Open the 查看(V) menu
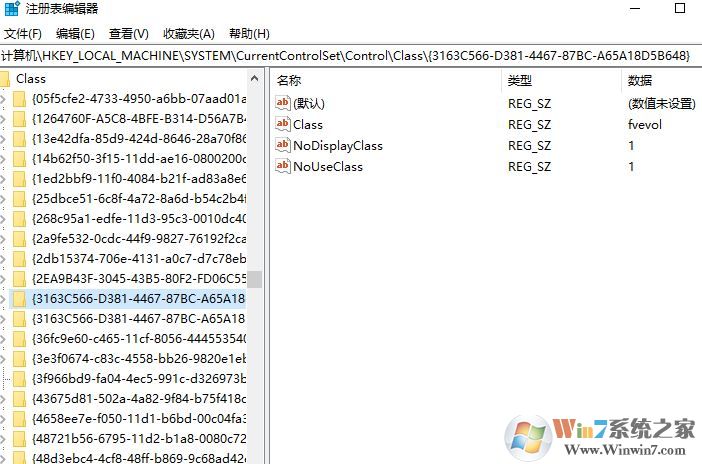Screen dimensions: 702x464 [x=128, y=34]
